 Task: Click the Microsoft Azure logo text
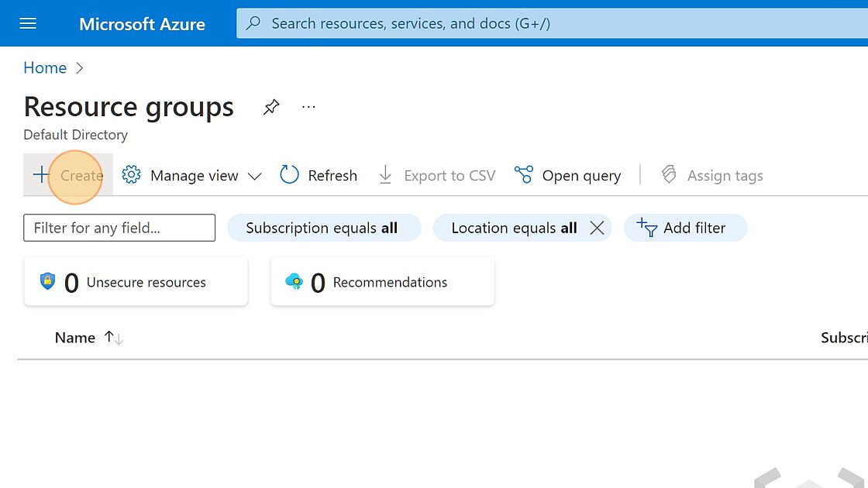[142, 24]
